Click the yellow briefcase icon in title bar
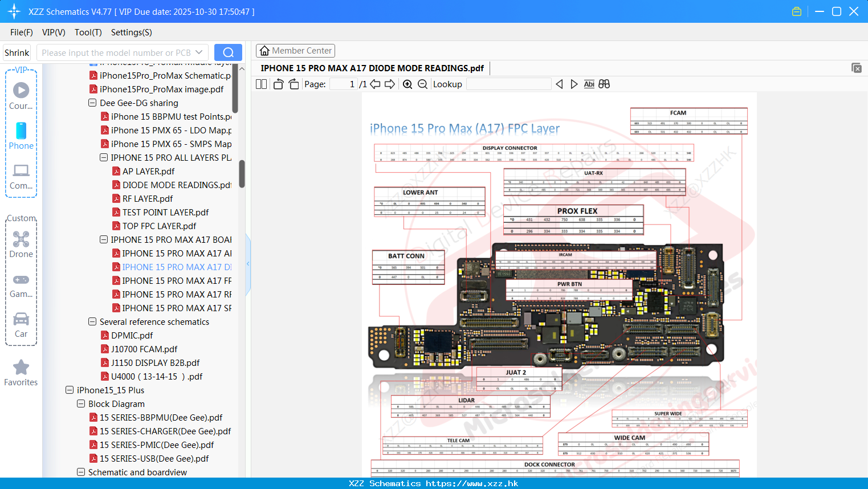 797,11
